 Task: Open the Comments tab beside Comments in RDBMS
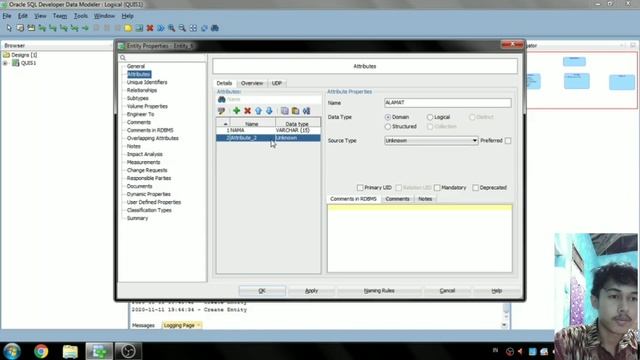(x=397, y=199)
